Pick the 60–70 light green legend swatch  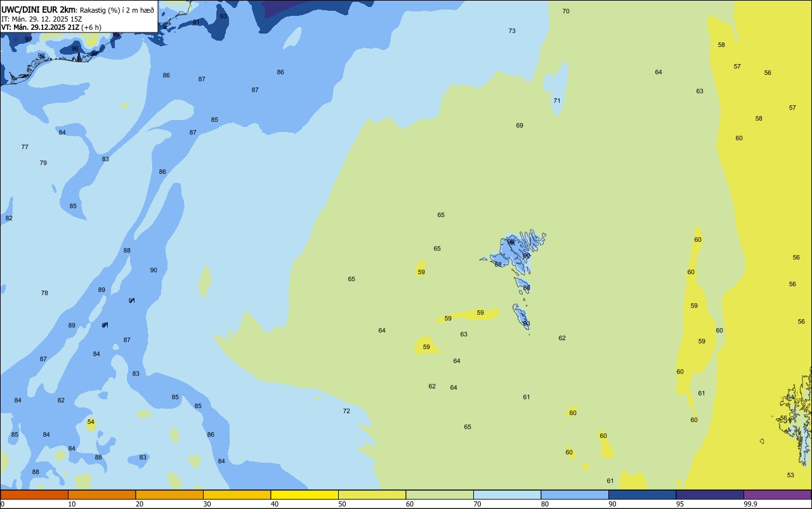(440, 494)
